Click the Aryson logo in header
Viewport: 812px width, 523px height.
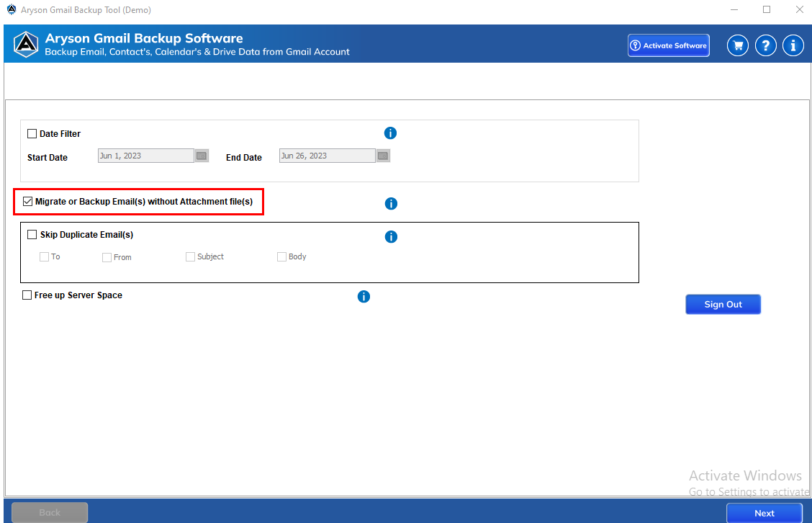(25, 45)
